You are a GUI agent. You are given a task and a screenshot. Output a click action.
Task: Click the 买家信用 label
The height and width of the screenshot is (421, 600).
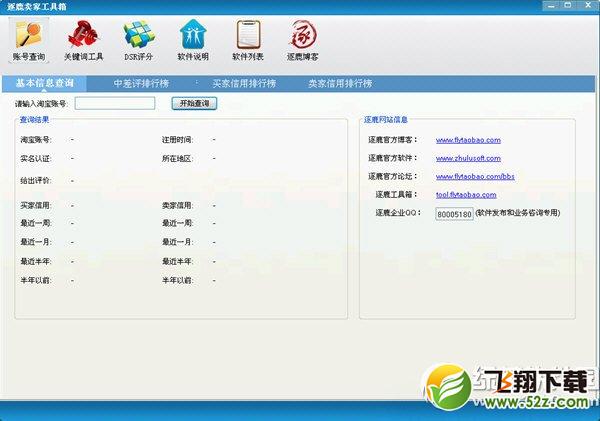36,206
